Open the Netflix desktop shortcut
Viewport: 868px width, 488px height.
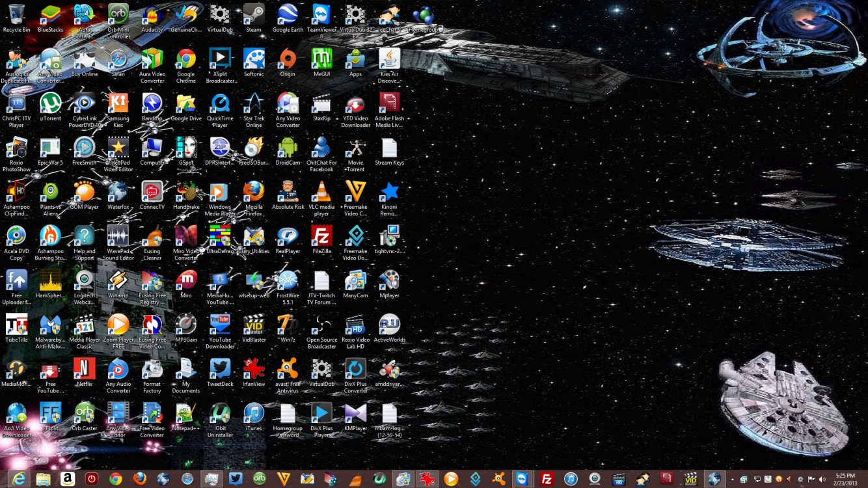84,371
